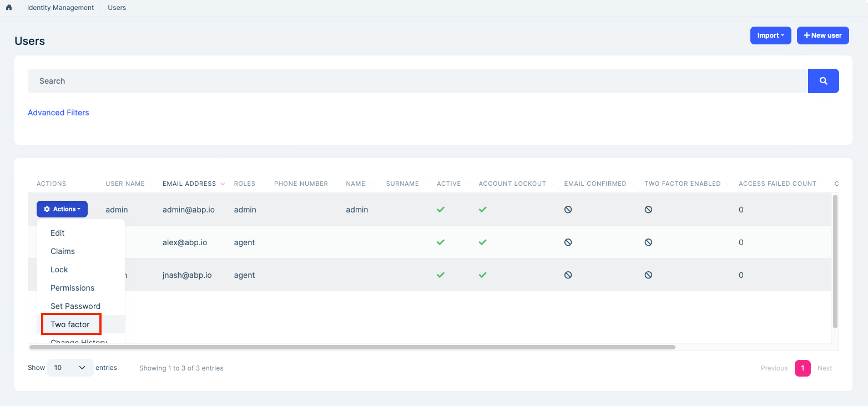Open Advanced Filters
Screen dimensions: 868x406
click(x=58, y=113)
